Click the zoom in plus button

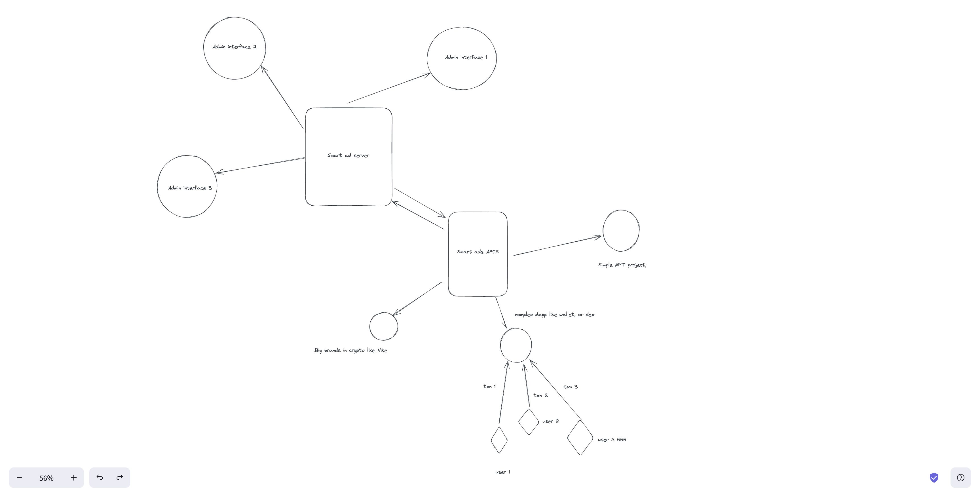74,477
